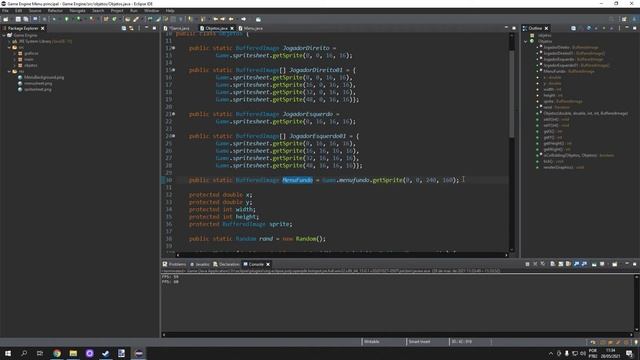Screen dimensions: 640x360
Task: Toggle Link with Editor in Package Explorer
Action: point(131,28)
